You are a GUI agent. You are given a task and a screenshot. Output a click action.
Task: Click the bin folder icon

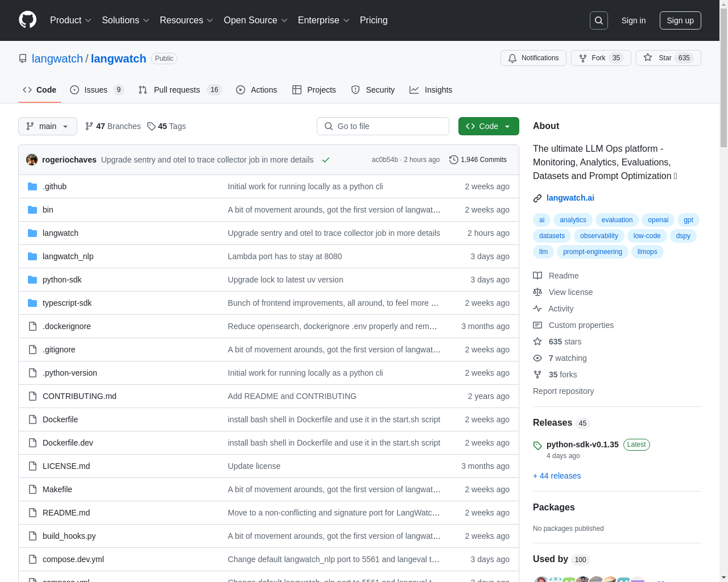(32, 210)
